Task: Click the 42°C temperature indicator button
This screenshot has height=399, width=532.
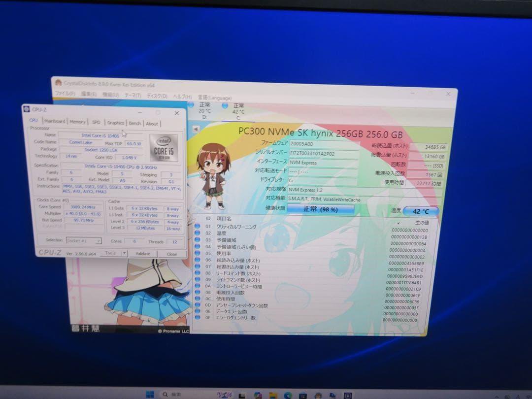Action: click(x=421, y=211)
